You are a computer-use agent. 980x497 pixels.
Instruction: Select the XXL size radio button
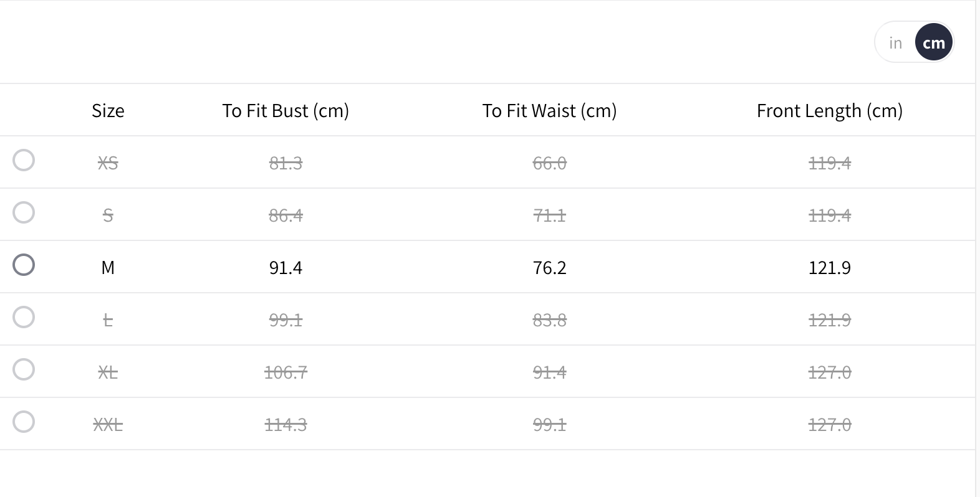click(24, 422)
